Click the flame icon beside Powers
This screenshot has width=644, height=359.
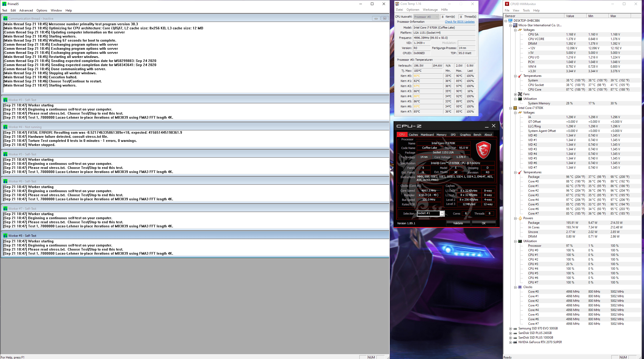point(520,218)
